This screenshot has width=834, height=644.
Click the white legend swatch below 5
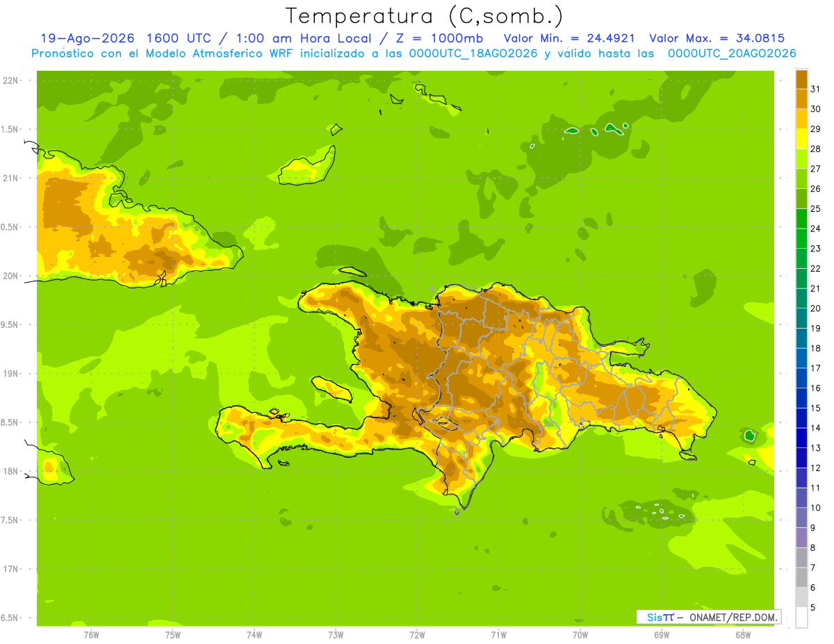click(801, 618)
